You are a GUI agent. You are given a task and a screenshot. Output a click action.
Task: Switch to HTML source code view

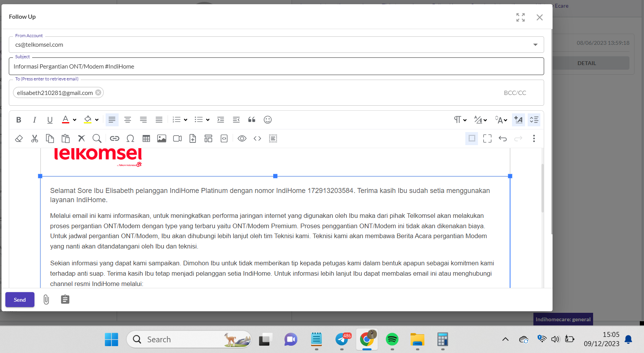(257, 139)
